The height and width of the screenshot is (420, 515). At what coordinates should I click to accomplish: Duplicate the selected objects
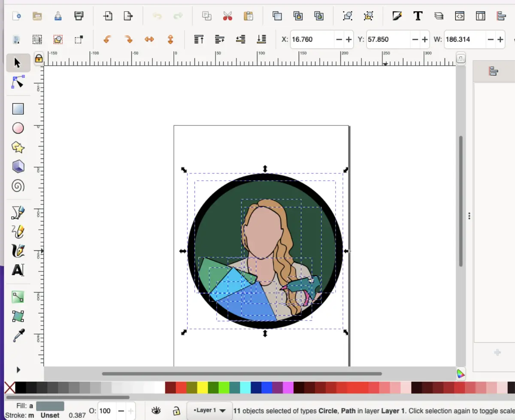pos(277,16)
